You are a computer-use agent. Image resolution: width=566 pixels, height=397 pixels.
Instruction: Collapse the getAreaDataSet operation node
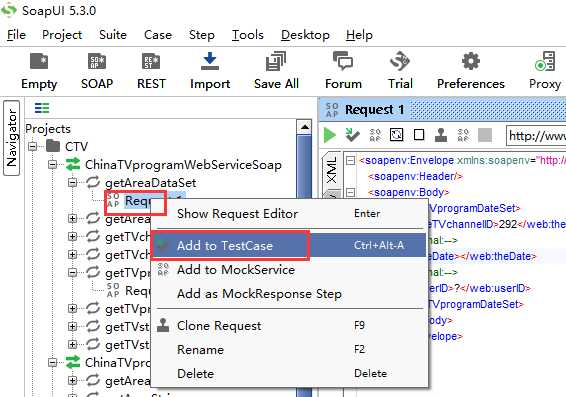[x=73, y=183]
